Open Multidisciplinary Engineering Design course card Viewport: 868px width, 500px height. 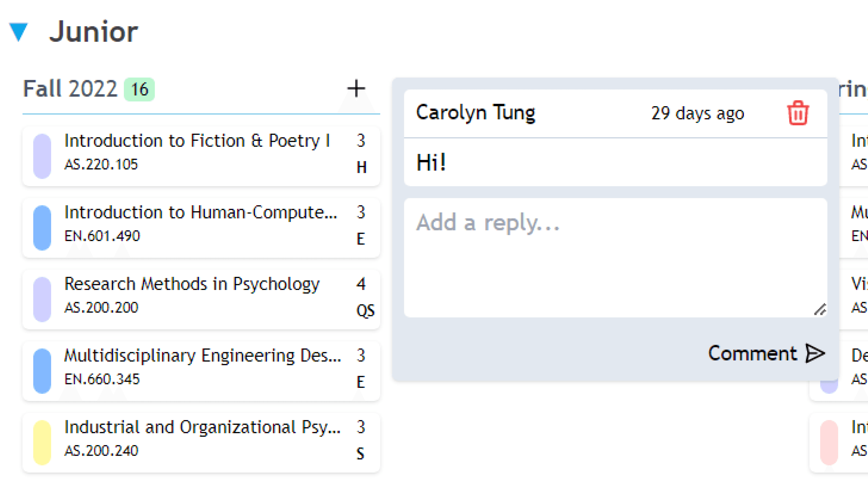click(201, 371)
